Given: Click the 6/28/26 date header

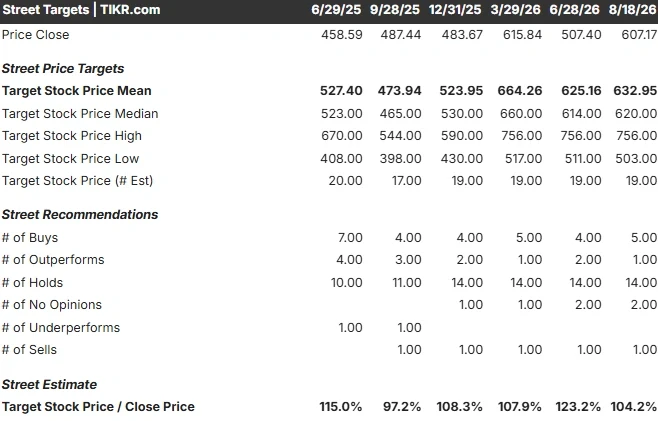Looking at the screenshot, I should [x=574, y=10].
